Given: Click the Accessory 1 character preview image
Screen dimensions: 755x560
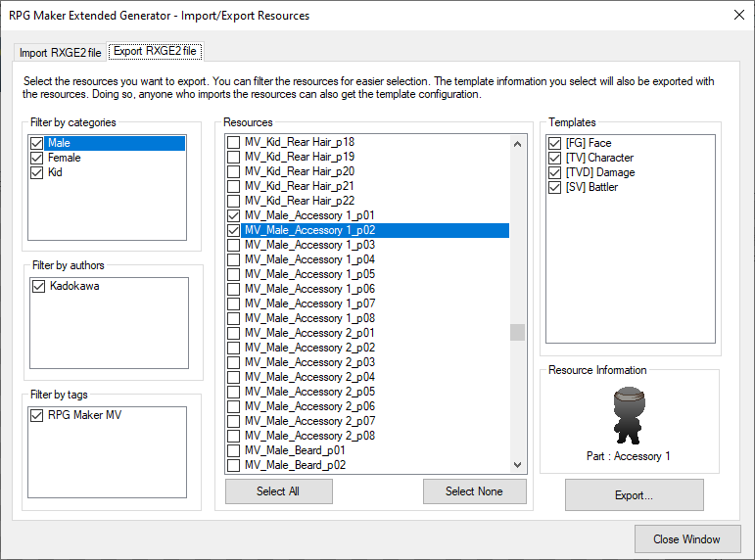Looking at the screenshot, I should (x=629, y=415).
